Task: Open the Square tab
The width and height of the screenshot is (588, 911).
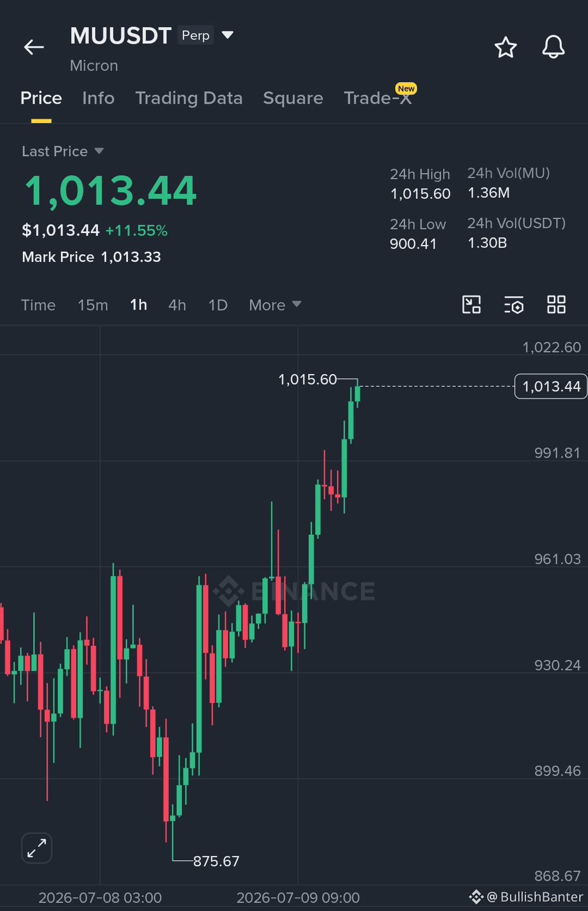Action: pyautogui.click(x=293, y=98)
